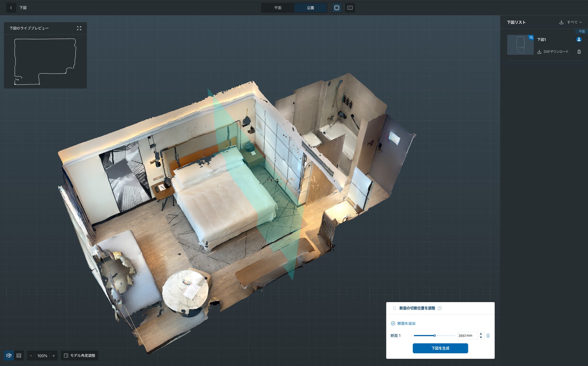Switch to 2D floor plan view toggle
Image resolution: width=588 pixels, height=366 pixels.
(19, 355)
